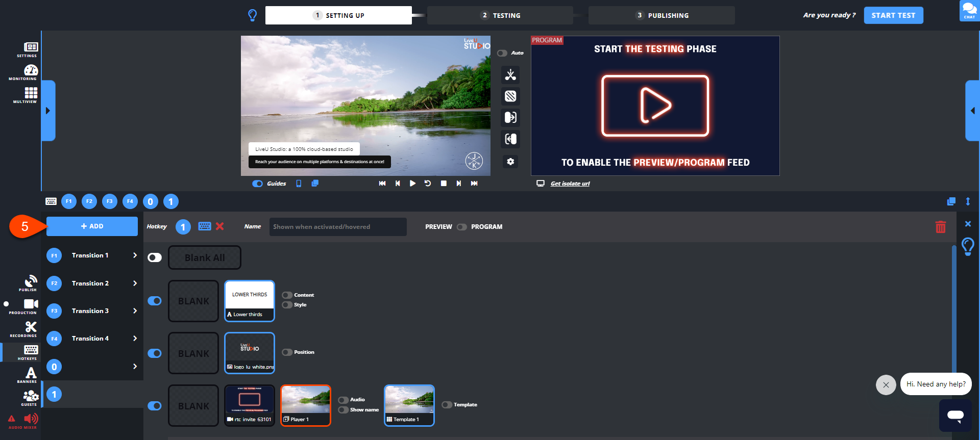Open the Guests section
Image resolution: width=980 pixels, height=440 pixels.
tap(30, 397)
